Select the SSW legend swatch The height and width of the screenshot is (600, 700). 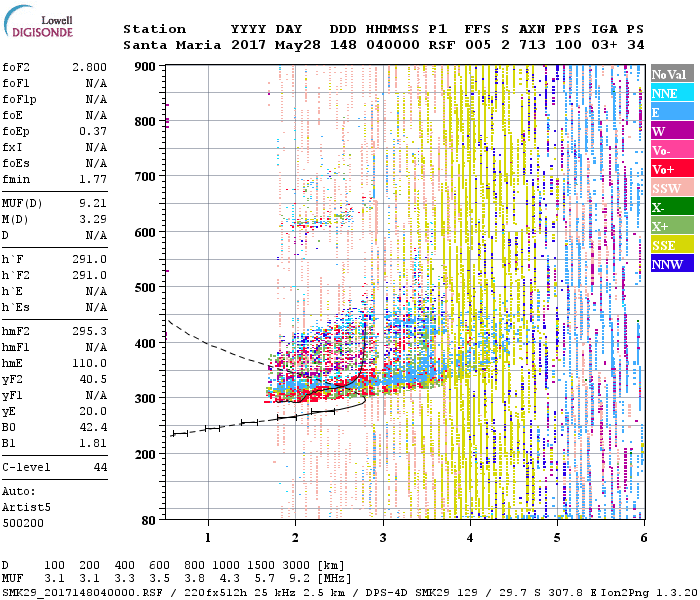click(672, 188)
